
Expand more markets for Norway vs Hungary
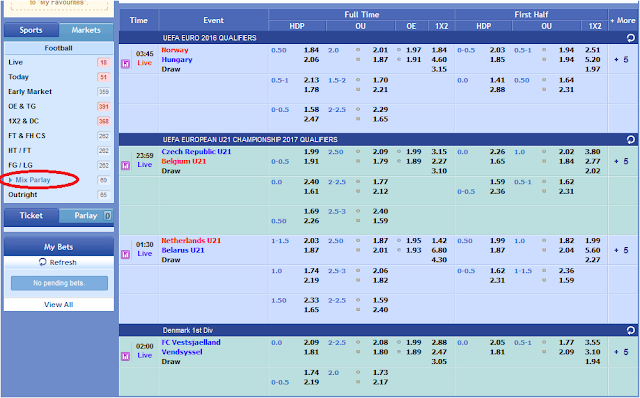click(x=622, y=60)
